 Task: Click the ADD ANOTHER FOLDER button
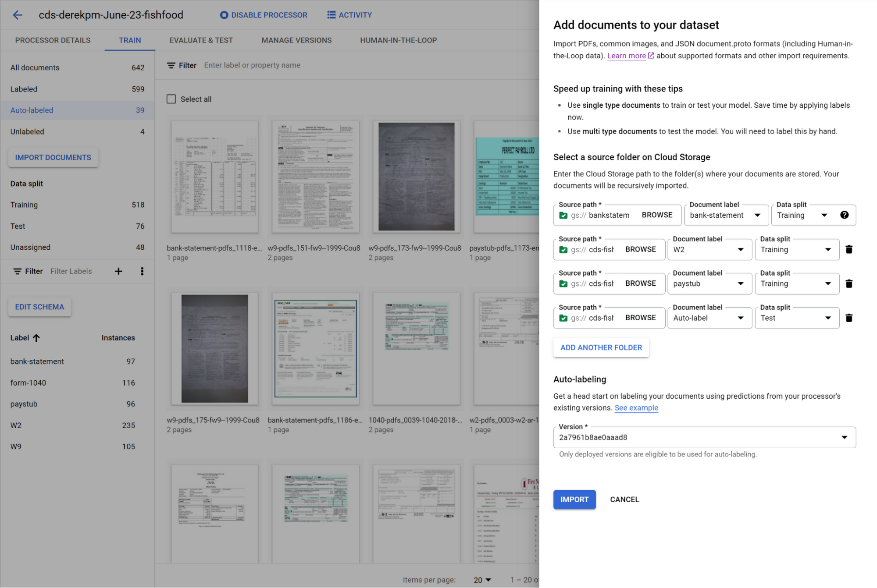click(x=601, y=347)
